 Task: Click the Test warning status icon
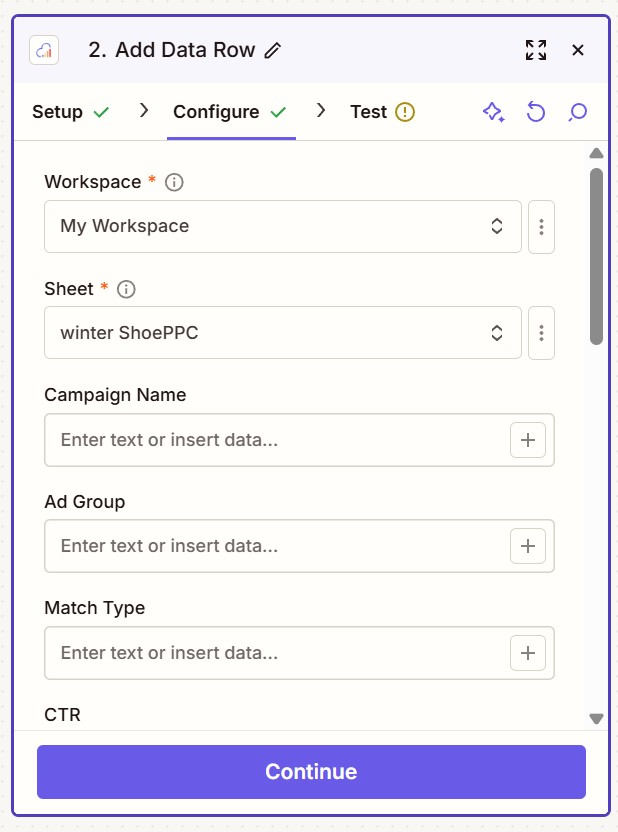coord(405,112)
